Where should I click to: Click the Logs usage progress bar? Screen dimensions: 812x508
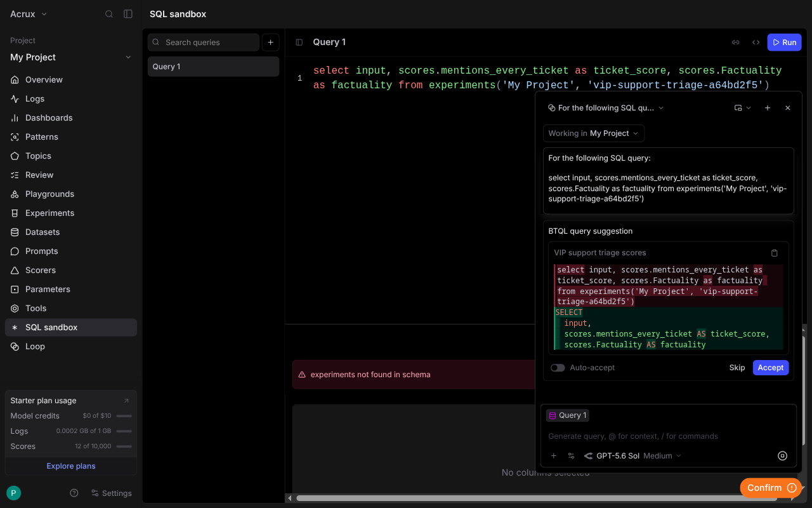click(x=124, y=431)
